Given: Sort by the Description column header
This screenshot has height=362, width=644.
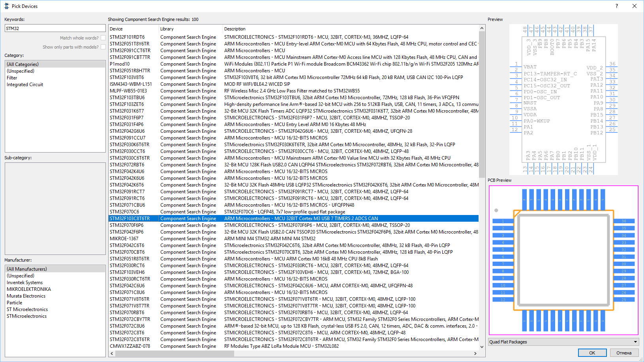Looking at the screenshot, I should pyautogui.click(x=351, y=29).
